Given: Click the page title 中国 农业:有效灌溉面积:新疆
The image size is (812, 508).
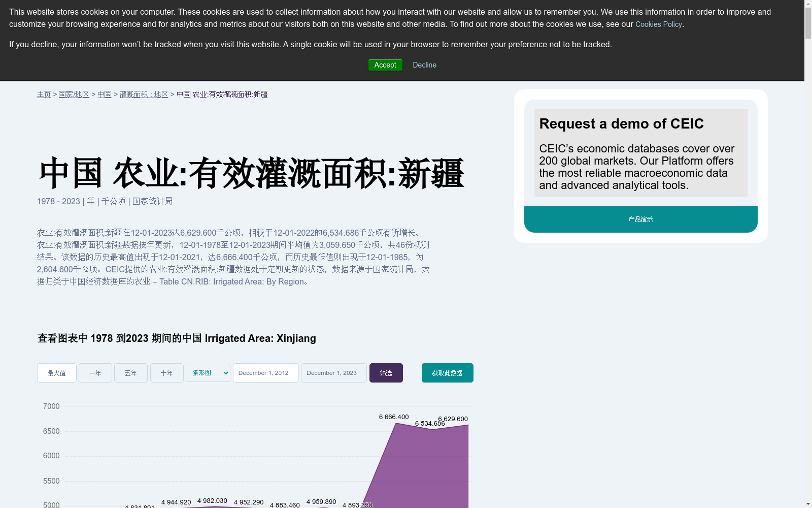Looking at the screenshot, I should click(251, 173).
